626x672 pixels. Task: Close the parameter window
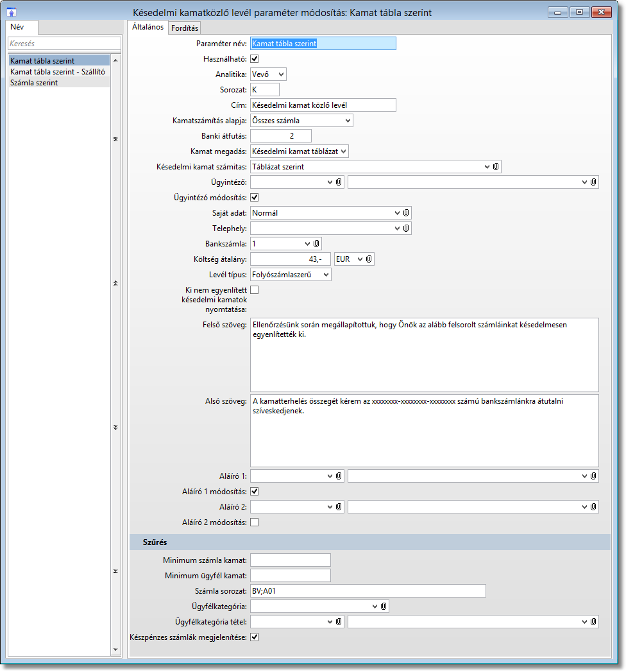pyautogui.click(x=601, y=12)
